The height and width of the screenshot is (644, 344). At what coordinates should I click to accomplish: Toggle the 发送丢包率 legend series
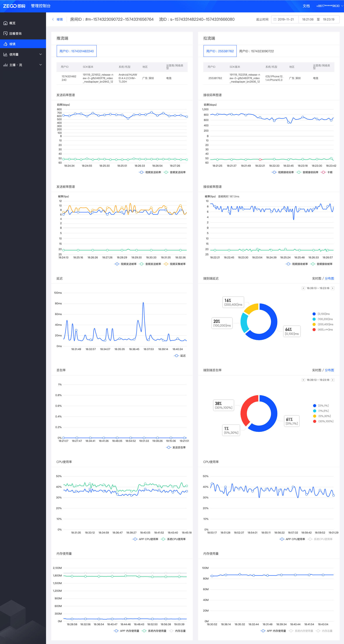pyautogui.click(x=176, y=447)
